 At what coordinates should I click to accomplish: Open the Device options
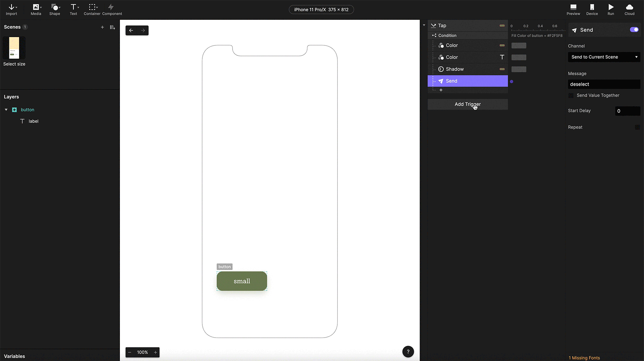pos(592,10)
